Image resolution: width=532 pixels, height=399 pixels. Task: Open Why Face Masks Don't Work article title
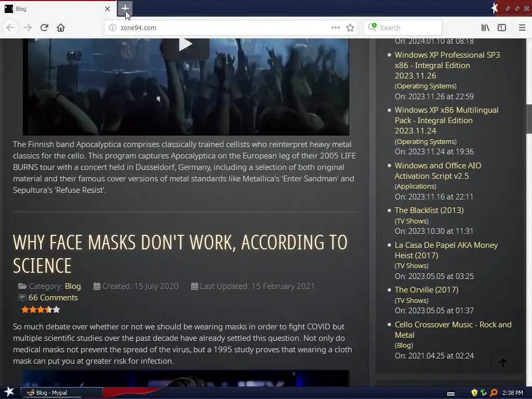180,254
